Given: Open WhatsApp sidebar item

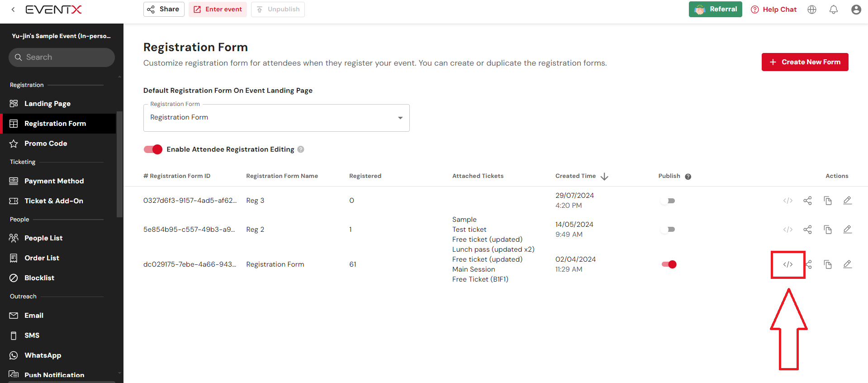Looking at the screenshot, I should pos(59,355).
